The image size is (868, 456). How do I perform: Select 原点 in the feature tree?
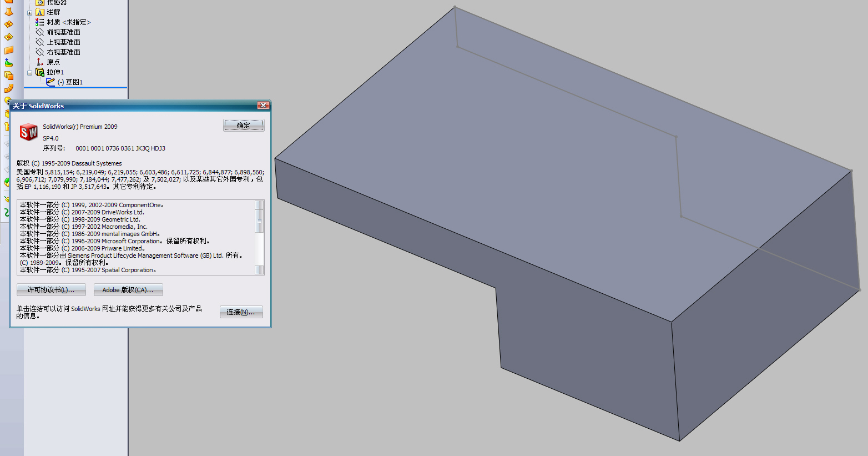53,62
